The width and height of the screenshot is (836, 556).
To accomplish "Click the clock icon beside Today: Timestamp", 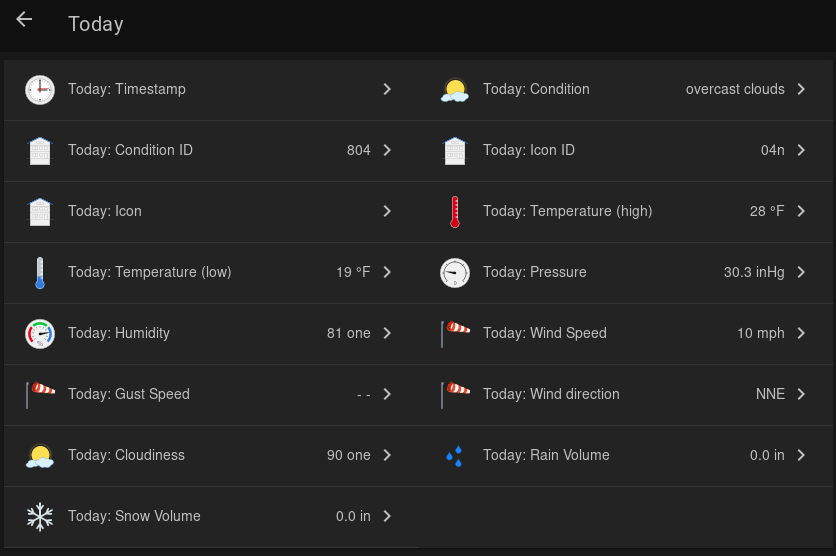I will click(40, 90).
